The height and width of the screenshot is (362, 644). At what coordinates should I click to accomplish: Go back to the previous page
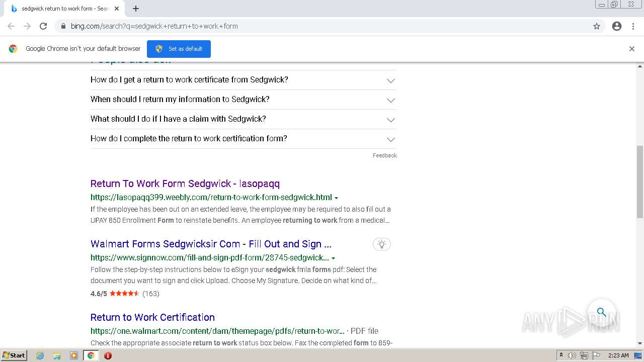coord(11,26)
